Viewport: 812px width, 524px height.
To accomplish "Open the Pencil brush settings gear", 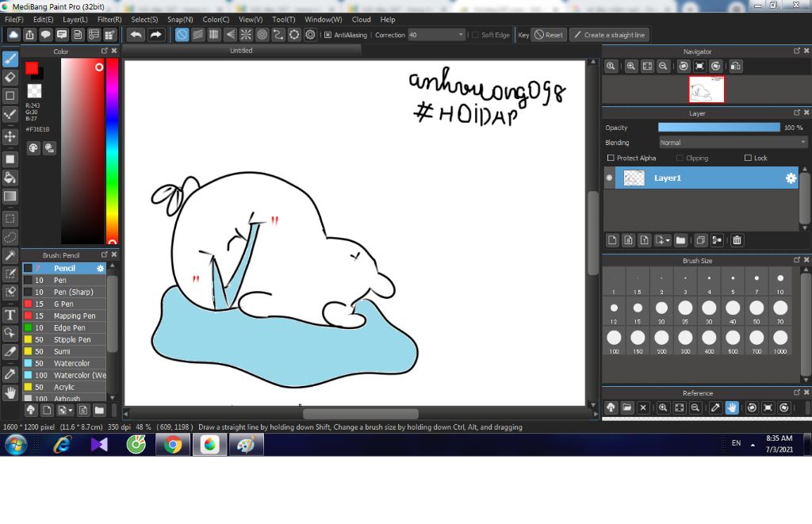I will pyautogui.click(x=100, y=268).
